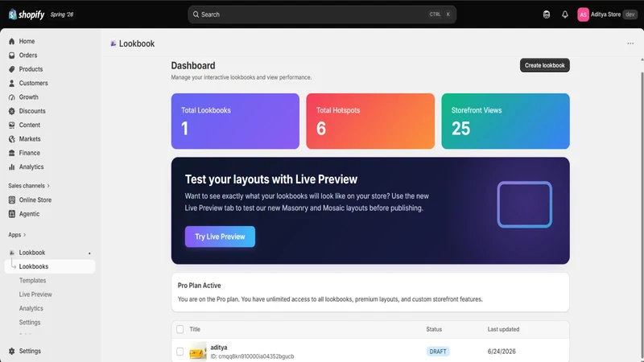
Task: Open the Analytics bar chart icon
Action: [11, 167]
